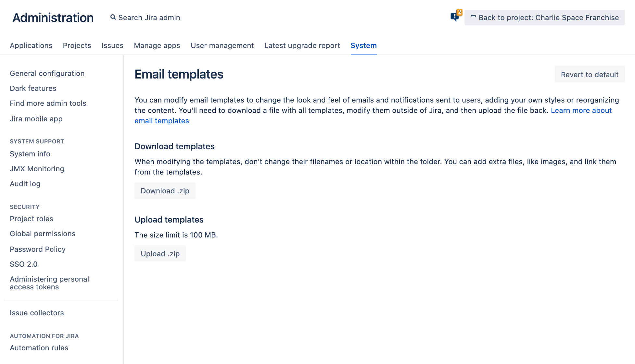
Task: Switch to the Applications tab
Action: [31, 45]
